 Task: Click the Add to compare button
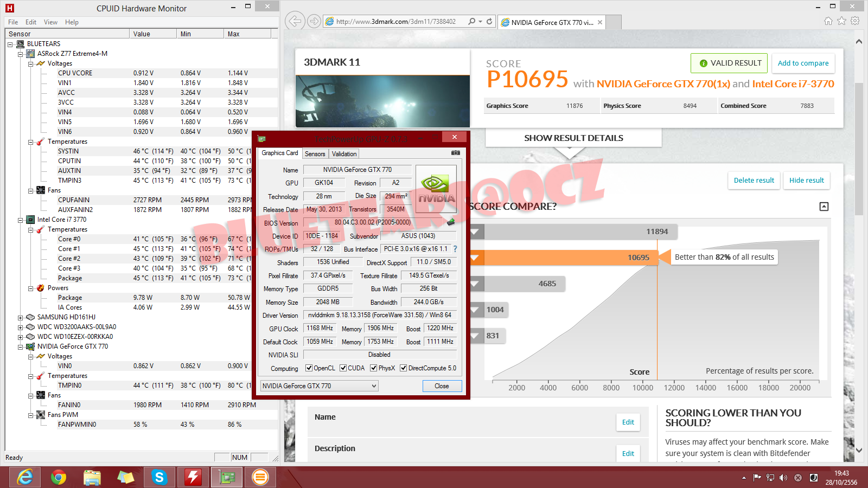pos(803,63)
